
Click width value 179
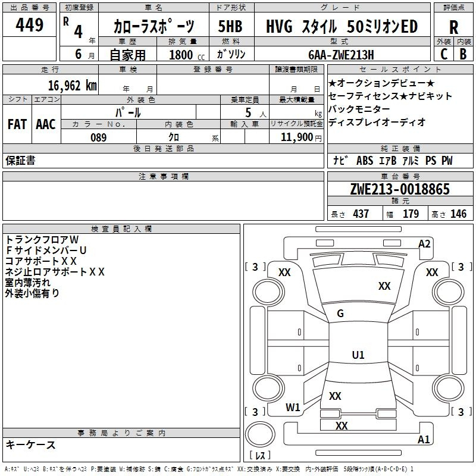click(x=411, y=214)
